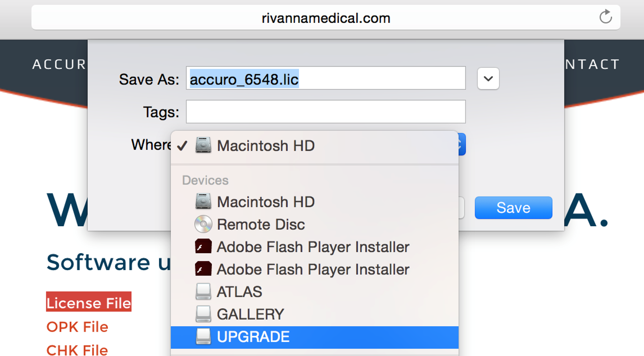The height and width of the screenshot is (356, 644).
Task: Pick the GALLERY drive icon
Action: pyautogui.click(x=203, y=314)
